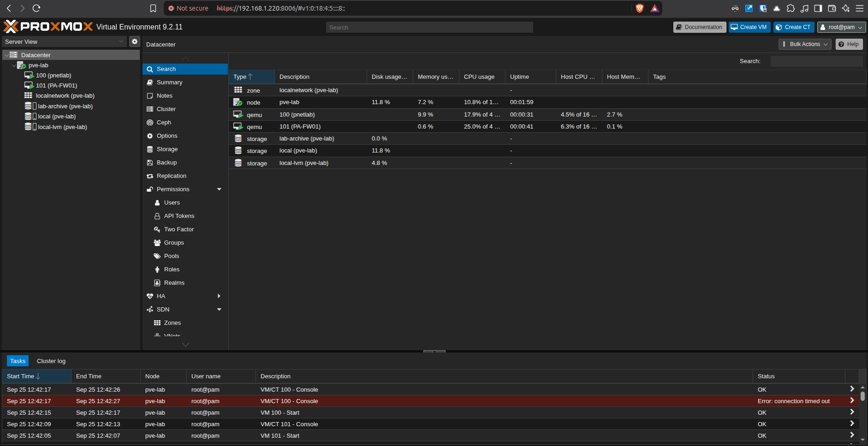Open the Two Factor item
This screenshot has width=868, height=446.
point(185,229)
